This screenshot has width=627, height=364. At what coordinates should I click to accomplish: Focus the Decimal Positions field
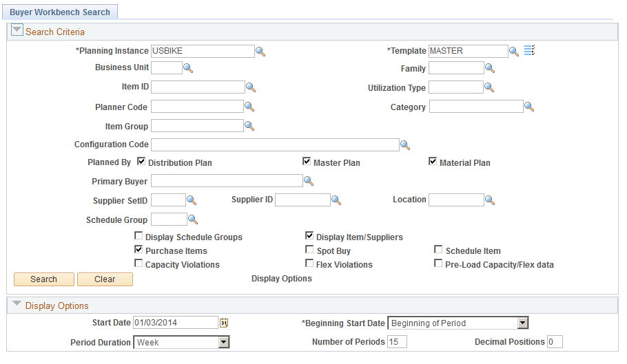[x=555, y=342]
